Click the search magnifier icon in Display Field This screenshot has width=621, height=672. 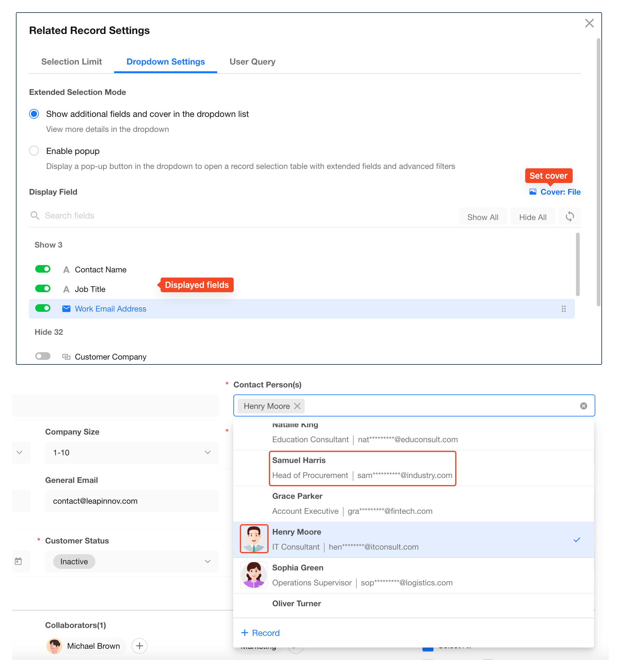point(35,215)
